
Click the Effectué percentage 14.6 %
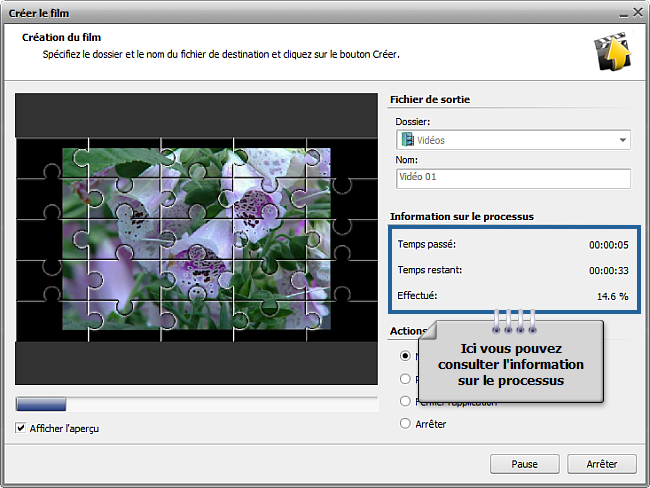click(x=611, y=296)
